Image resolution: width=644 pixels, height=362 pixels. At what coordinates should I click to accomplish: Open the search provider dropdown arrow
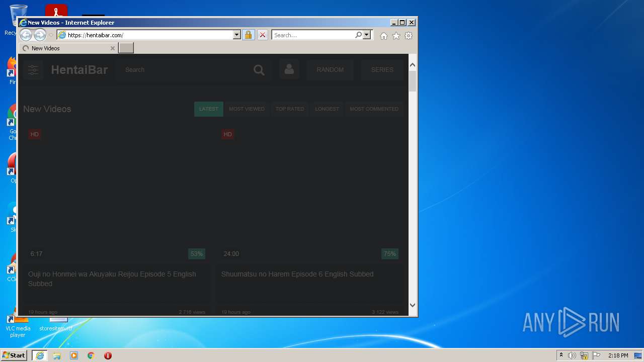coord(367,35)
